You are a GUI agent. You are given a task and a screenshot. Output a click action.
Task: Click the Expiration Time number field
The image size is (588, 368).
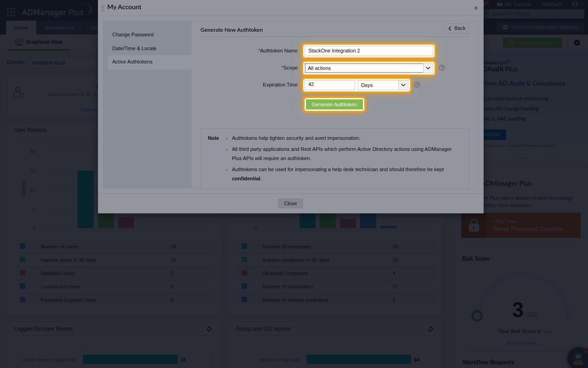coord(329,85)
